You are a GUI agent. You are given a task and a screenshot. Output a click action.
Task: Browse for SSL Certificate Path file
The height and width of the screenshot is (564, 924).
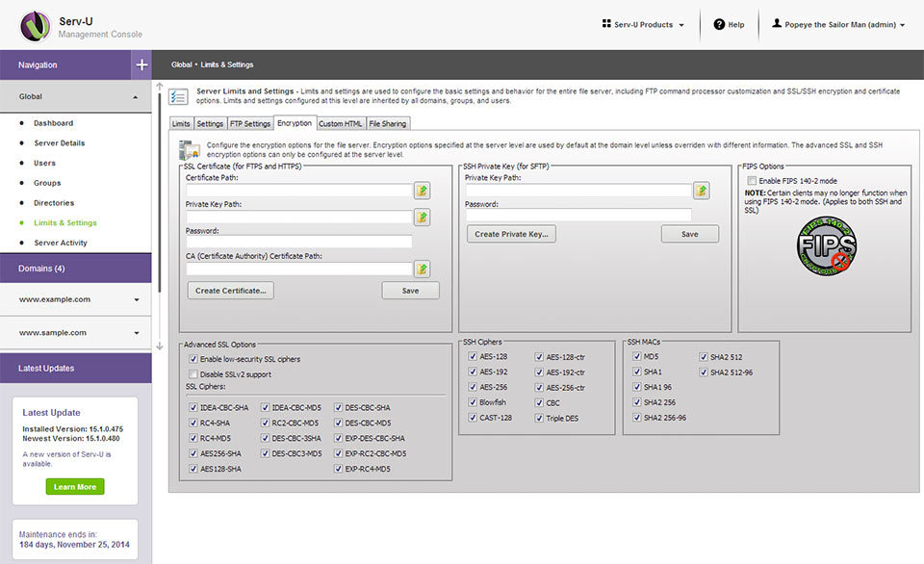pyautogui.click(x=422, y=191)
